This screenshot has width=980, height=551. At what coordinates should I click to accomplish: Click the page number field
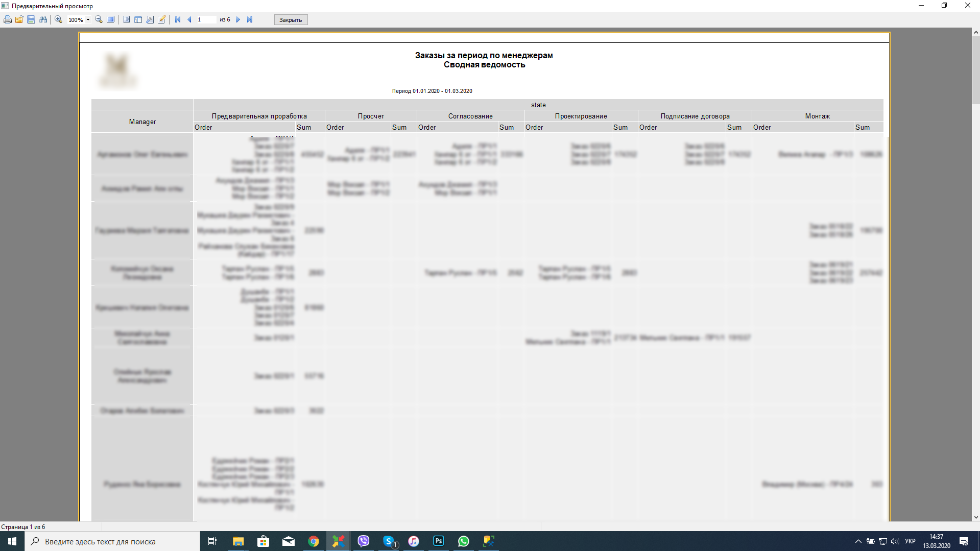pyautogui.click(x=206, y=19)
